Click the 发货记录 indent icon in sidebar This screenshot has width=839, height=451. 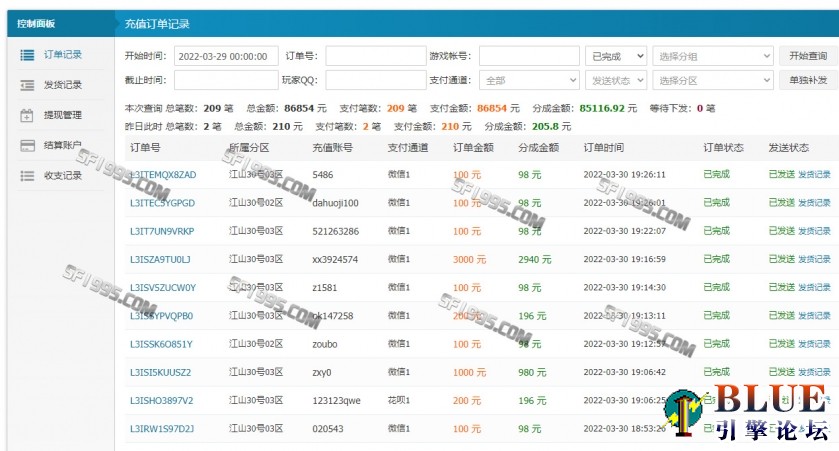pyautogui.click(x=27, y=85)
